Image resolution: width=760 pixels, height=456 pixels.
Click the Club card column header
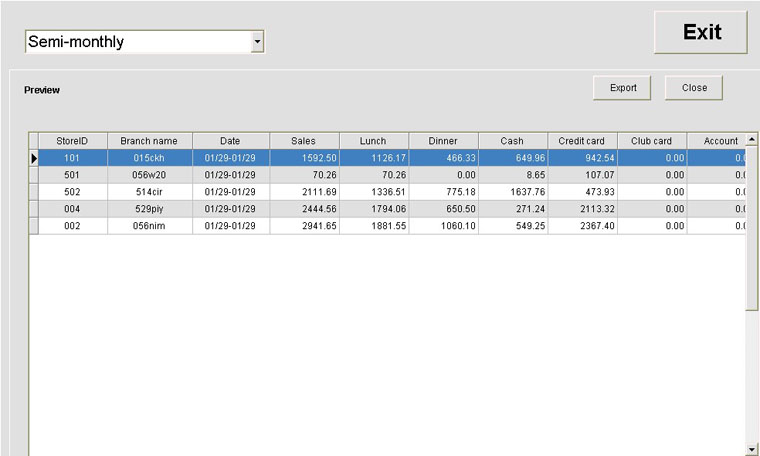click(652, 141)
